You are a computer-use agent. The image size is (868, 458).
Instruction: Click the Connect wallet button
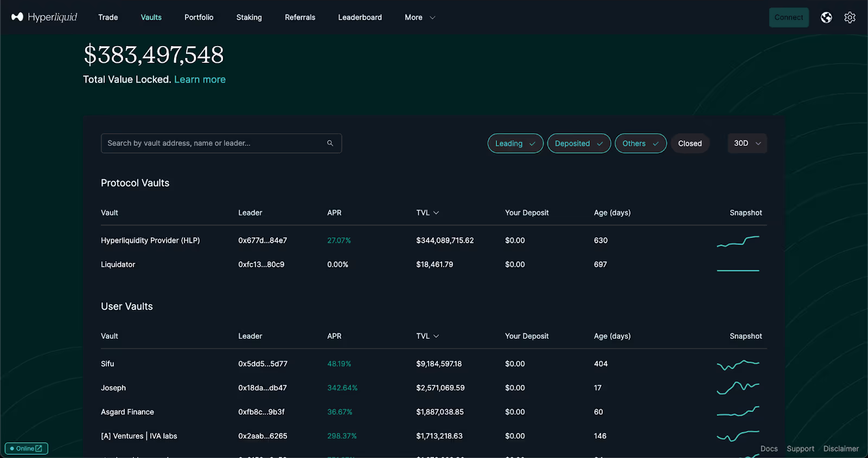pos(789,17)
